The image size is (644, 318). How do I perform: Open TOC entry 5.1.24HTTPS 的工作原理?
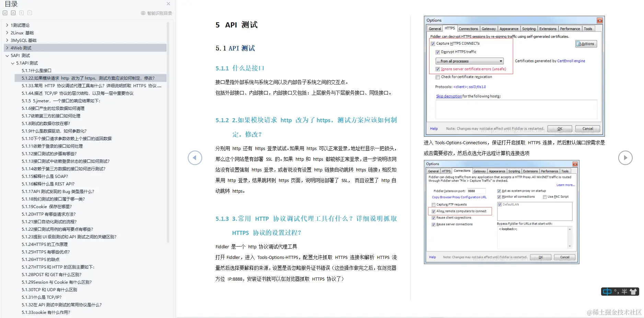(45, 244)
